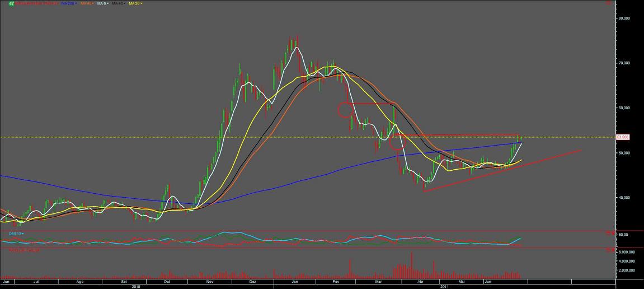This screenshot has height=289, width=644.
Task: Click the Jan month label on time axis
Action: coord(295,282)
